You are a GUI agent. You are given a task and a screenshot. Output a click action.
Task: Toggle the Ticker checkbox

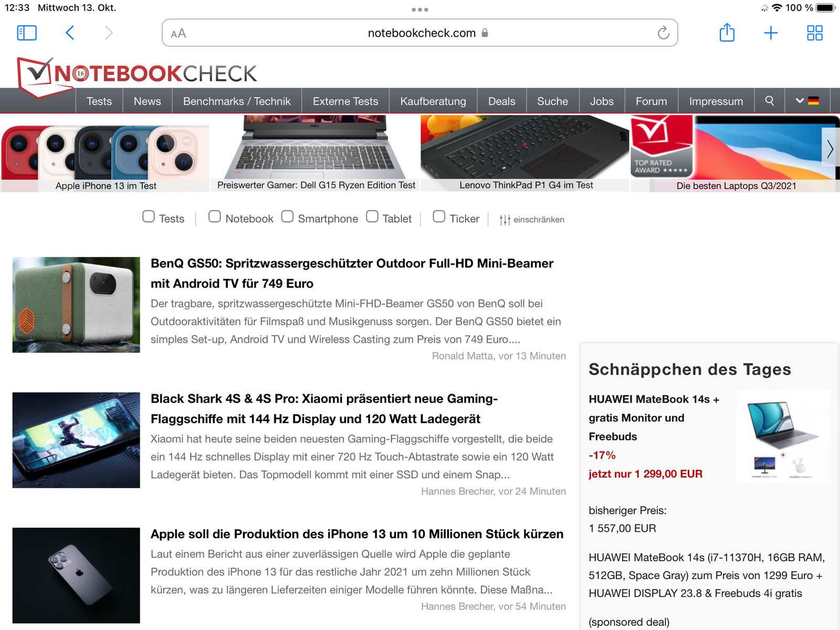[439, 216]
